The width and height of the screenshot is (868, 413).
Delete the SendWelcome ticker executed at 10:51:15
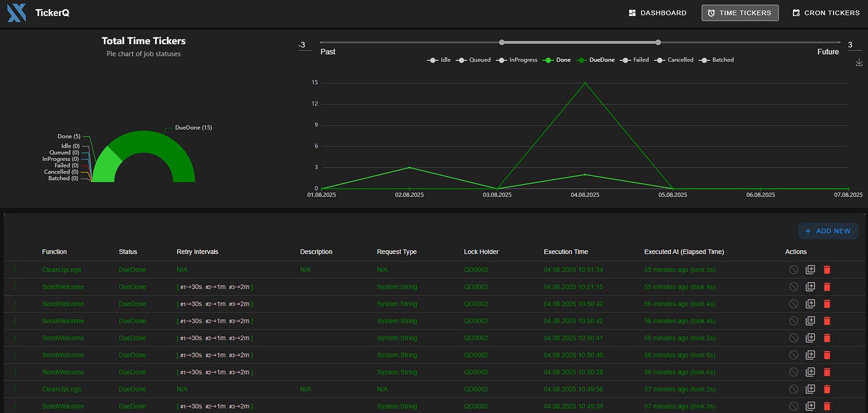tap(827, 287)
